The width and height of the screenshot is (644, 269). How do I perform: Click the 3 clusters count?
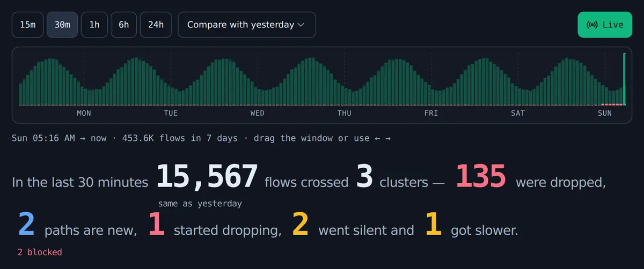[x=364, y=177]
